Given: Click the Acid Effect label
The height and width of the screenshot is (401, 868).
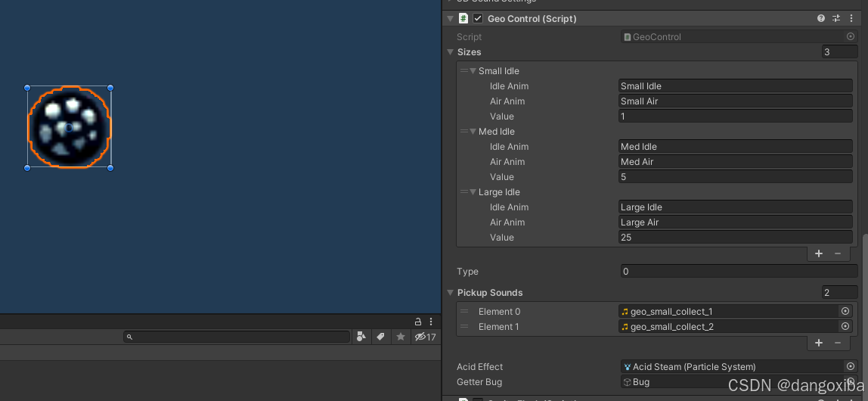Looking at the screenshot, I should [x=479, y=366].
